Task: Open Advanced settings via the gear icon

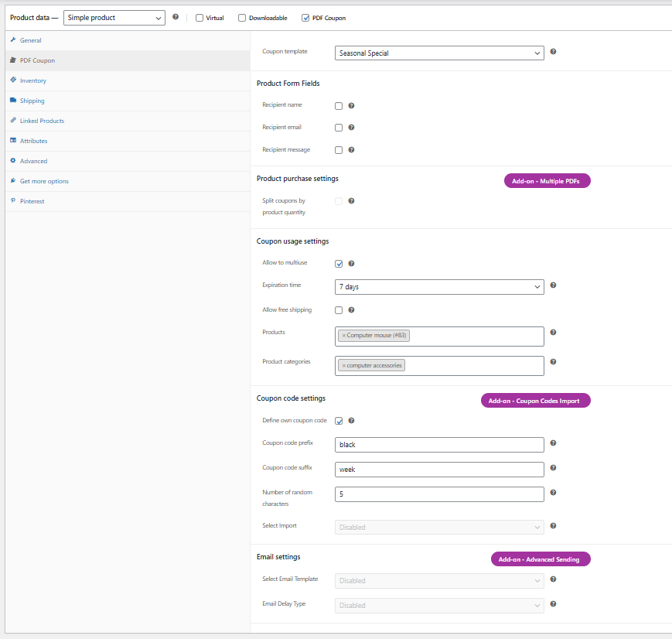Action: click(x=13, y=161)
